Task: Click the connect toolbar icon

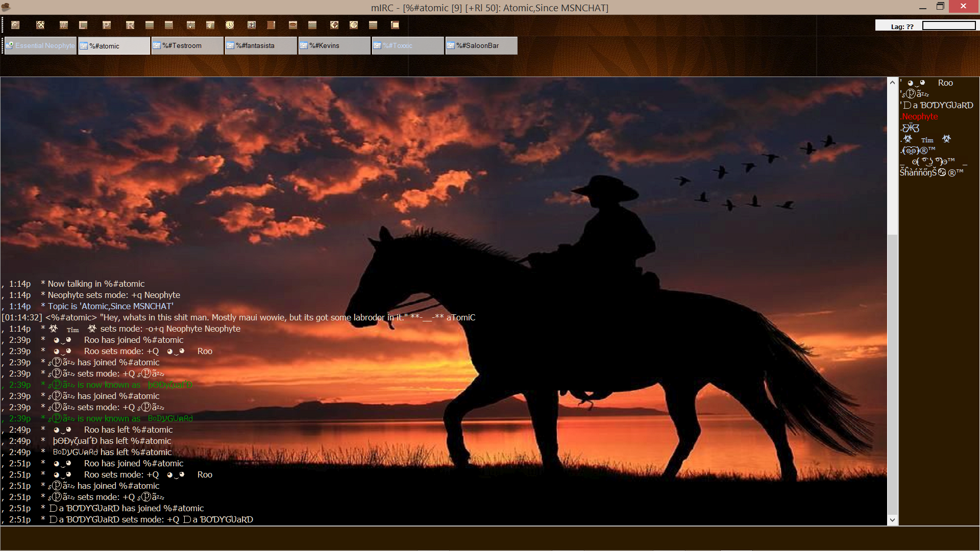Action: tap(15, 25)
